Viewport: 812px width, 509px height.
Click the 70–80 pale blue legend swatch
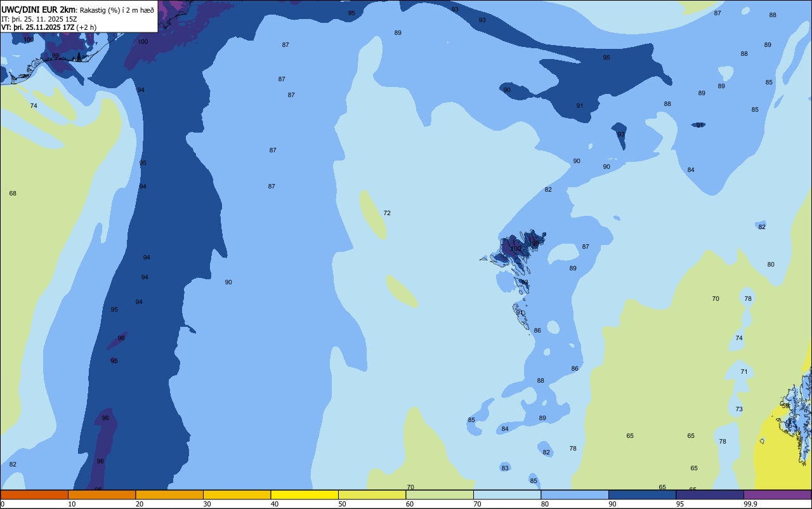507,494
